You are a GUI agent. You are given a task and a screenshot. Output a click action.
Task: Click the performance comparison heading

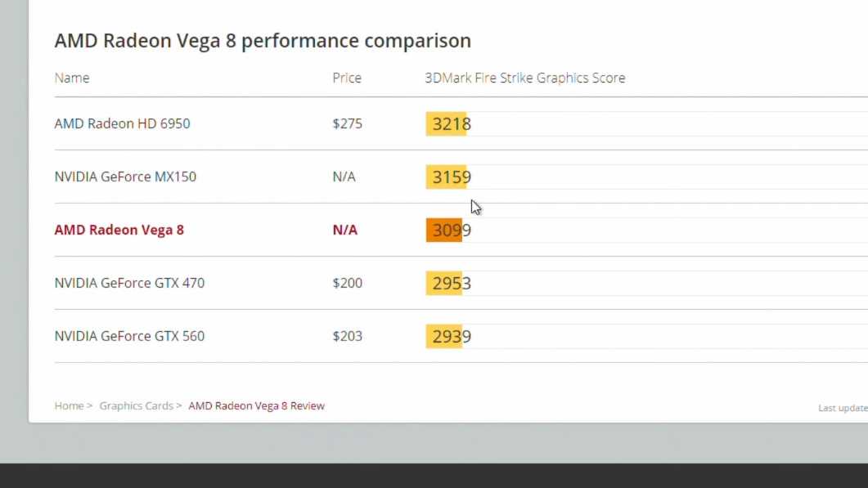(x=263, y=40)
